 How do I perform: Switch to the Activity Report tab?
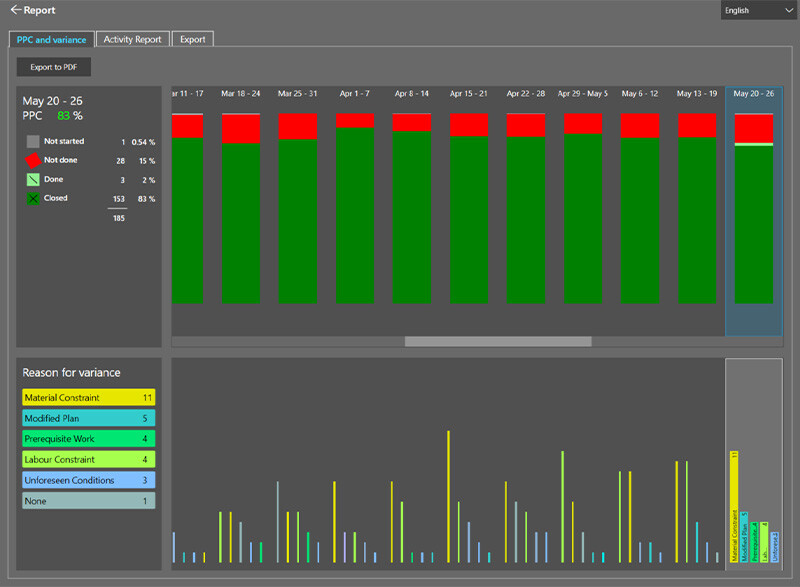(x=132, y=39)
